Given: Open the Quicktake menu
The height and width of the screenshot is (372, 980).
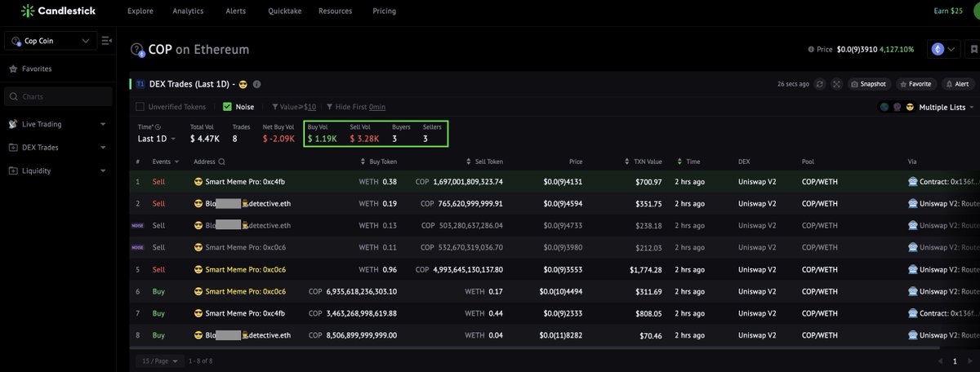Looking at the screenshot, I should [283, 11].
